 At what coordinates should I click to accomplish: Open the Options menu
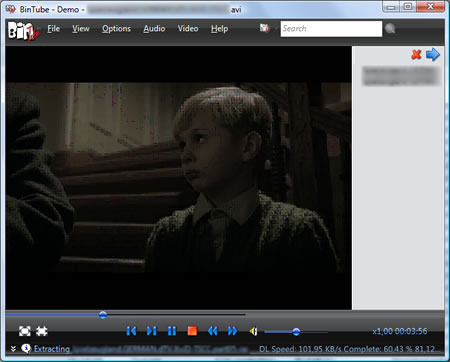[116, 29]
